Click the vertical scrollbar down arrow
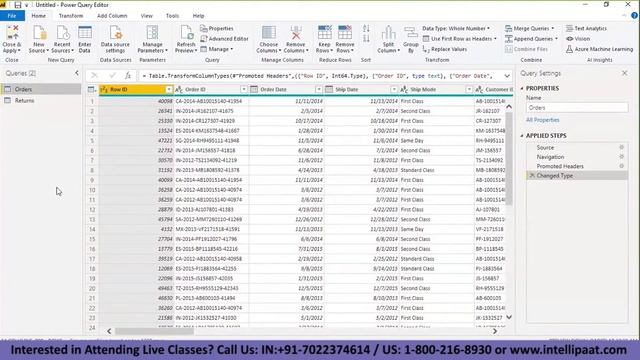The width and height of the screenshot is (640, 360). [509, 317]
